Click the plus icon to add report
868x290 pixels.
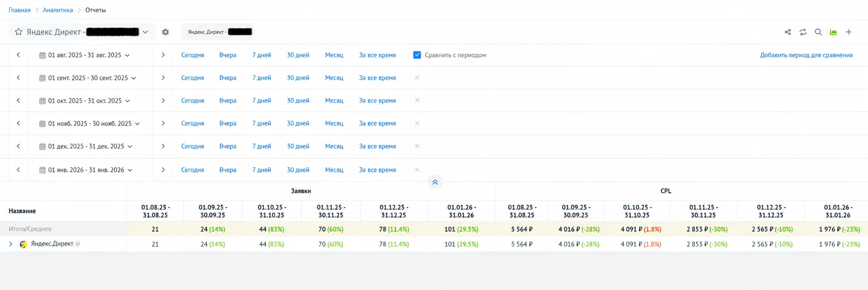[x=848, y=32]
